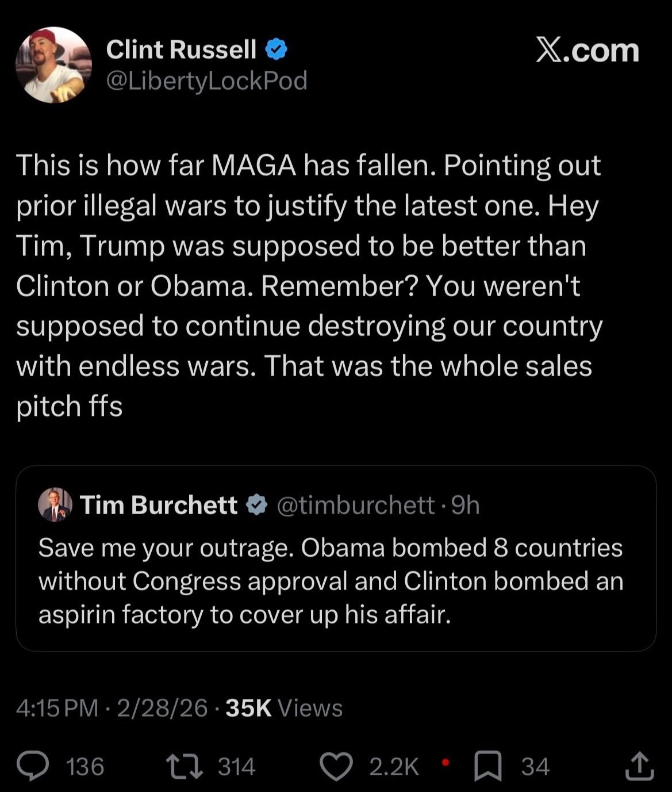Bookmark the tweet using the bookmark icon
672x792 pixels.
click(487, 767)
